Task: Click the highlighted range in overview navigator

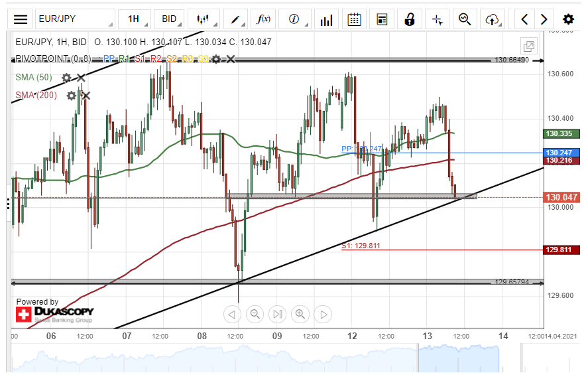Action: tap(457, 358)
